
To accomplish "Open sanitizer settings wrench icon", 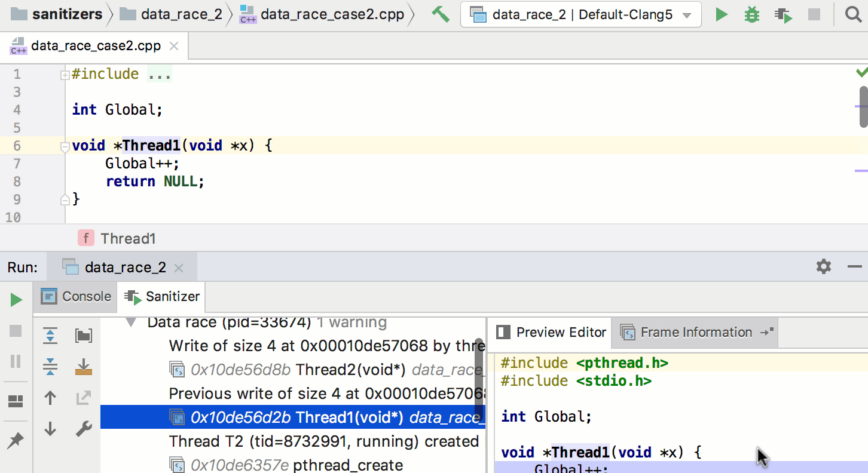I will point(84,429).
